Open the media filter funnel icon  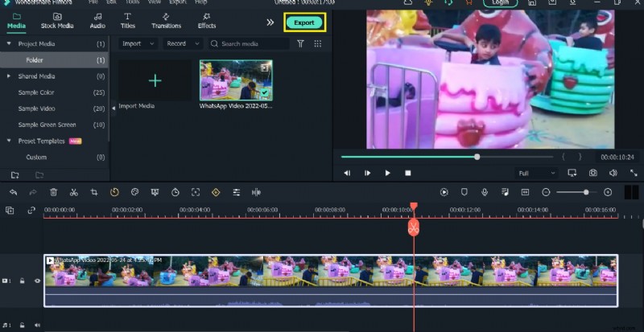[300, 43]
